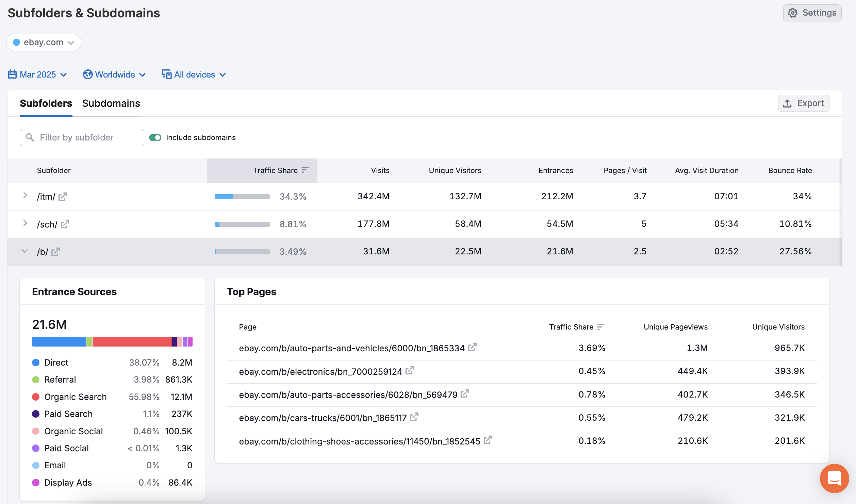Open the All devices dropdown
Screen dimensions: 856x504
pos(194,74)
